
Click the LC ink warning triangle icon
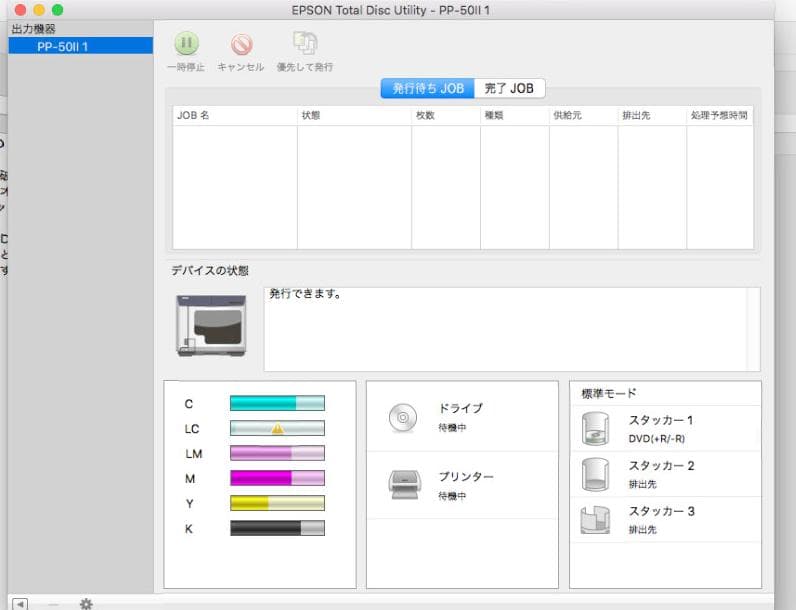point(277,429)
